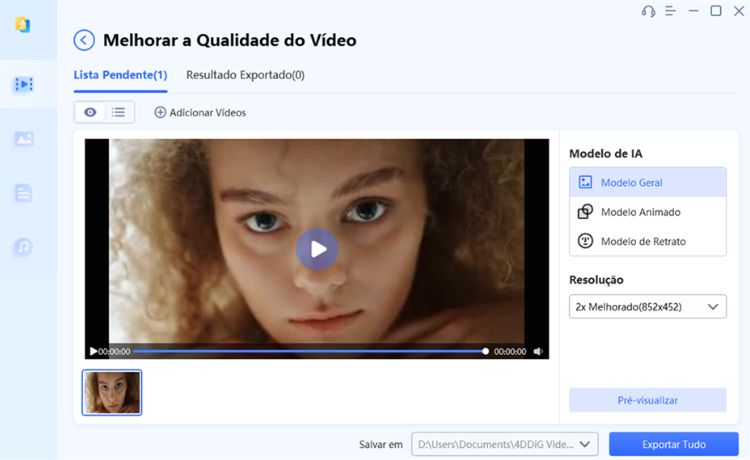Click the total duration 00:00:00 at right
This screenshot has width=750, height=460.
pos(510,351)
